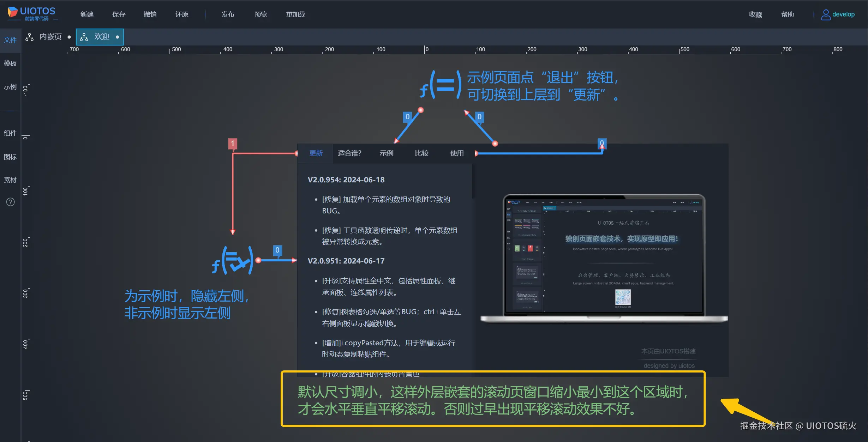Image resolution: width=868 pixels, height=442 pixels.
Task: Click the unsaved dot on 内嵌页 tab
Action: click(69, 37)
